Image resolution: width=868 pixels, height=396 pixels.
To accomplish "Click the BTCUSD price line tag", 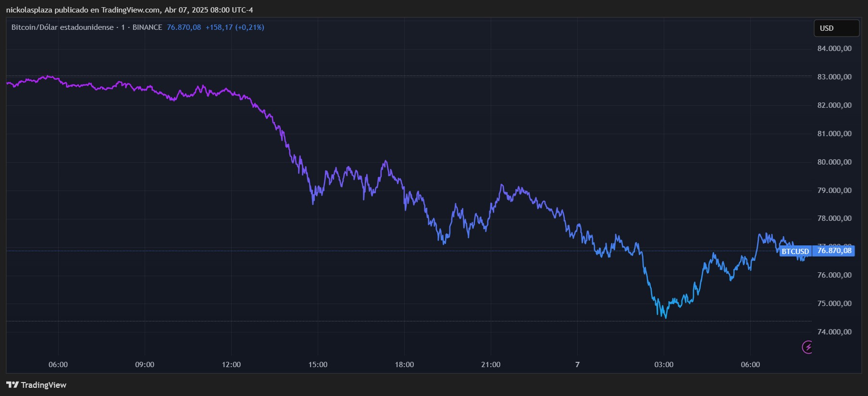I will (x=795, y=251).
